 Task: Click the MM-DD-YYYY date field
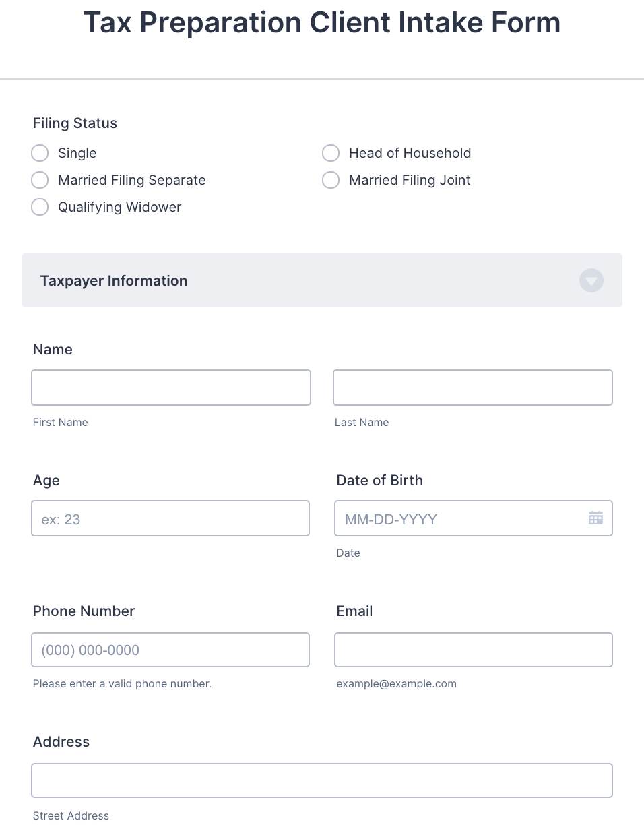click(458, 518)
